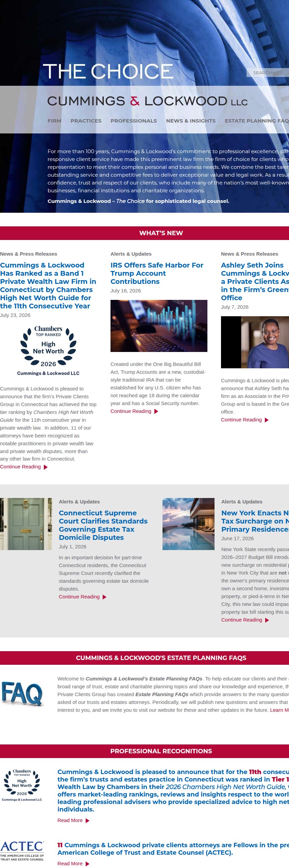289x868 pixels.
Task: Open New York Enacts Tax Surcharge headline
Action: [255, 521]
